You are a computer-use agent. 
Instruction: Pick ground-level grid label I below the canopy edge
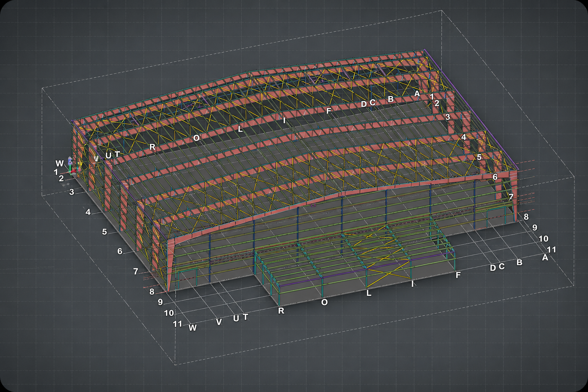[x=412, y=284]
